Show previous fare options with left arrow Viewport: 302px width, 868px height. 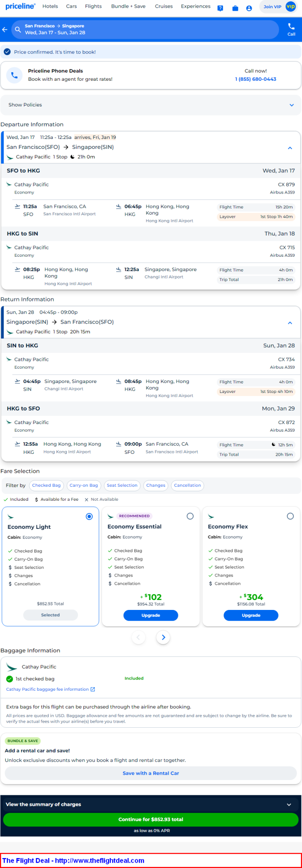[x=138, y=637]
